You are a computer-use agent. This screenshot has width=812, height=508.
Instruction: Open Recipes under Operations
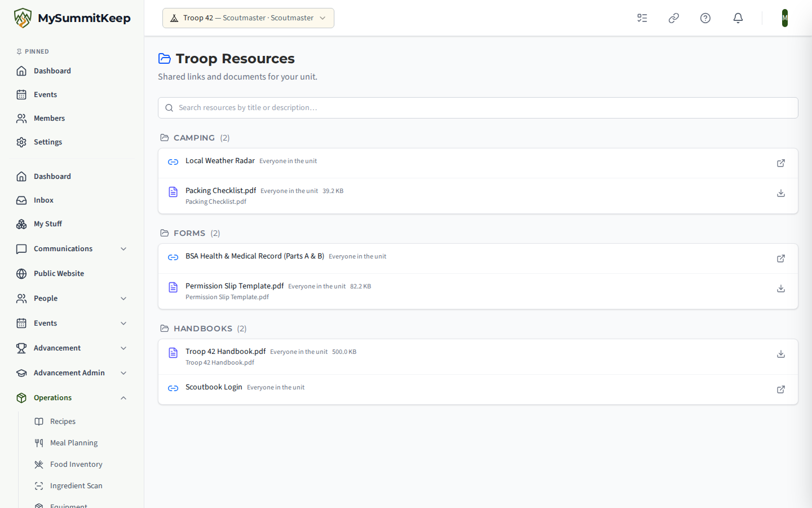pyautogui.click(x=81, y=422)
